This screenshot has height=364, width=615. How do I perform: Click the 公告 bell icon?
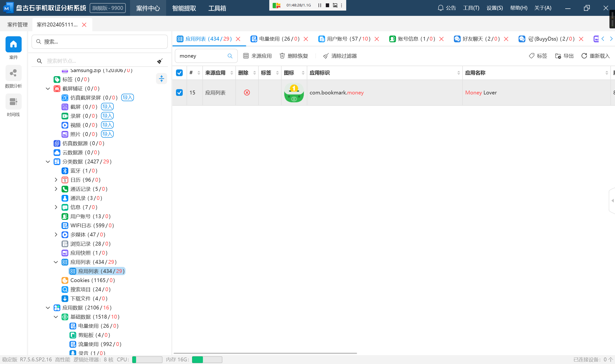(440, 8)
